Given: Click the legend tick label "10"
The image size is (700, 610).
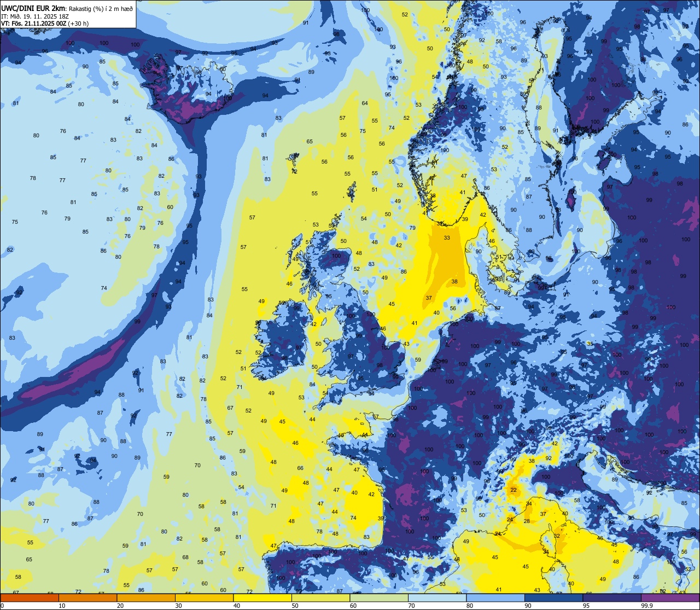Looking at the screenshot, I should tap(62, 606).
